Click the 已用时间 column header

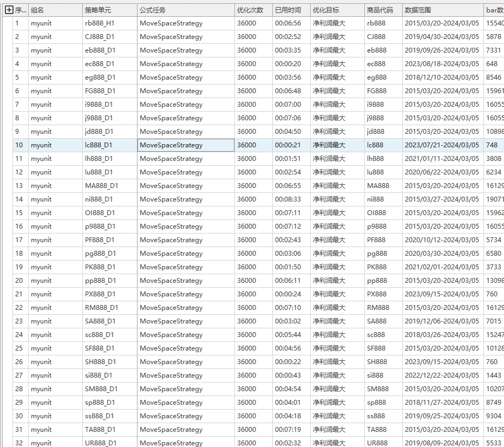(x=288, y=10)
